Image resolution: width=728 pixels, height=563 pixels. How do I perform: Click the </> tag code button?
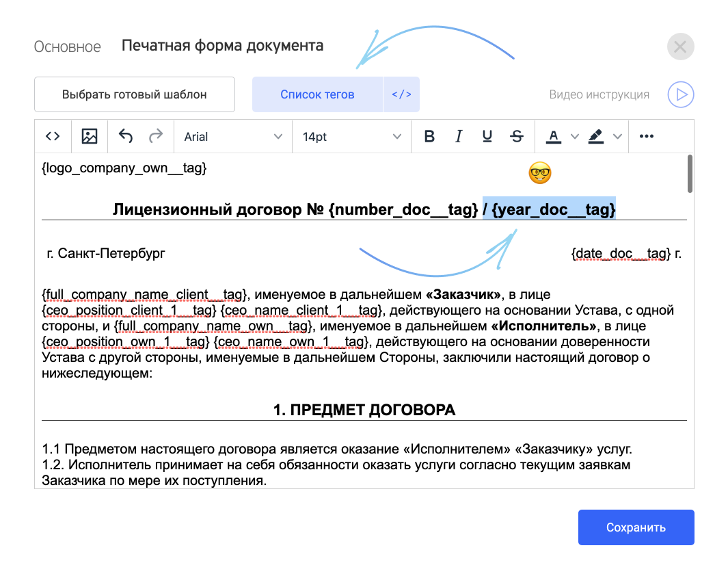(402, 94)
